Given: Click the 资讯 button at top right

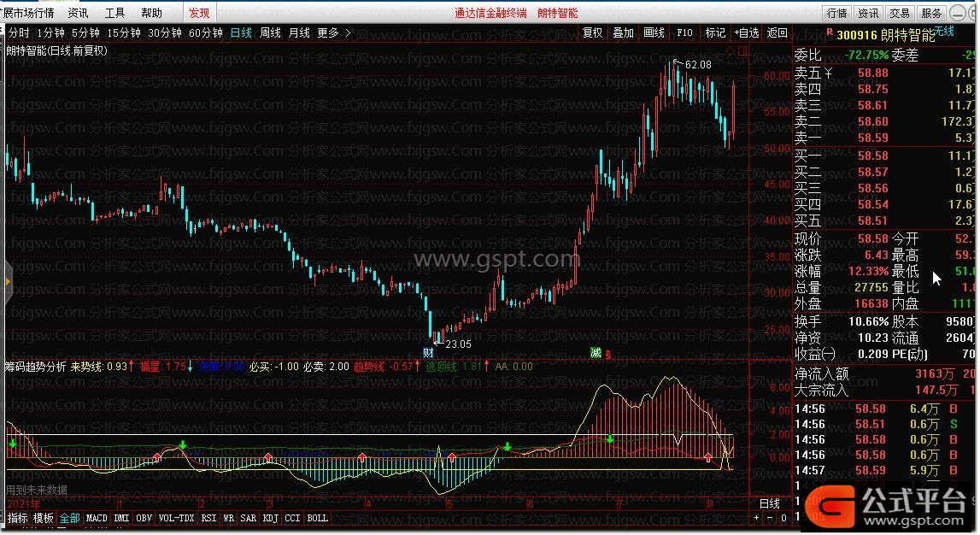Looking at the screenshot, I should [868, 13].
